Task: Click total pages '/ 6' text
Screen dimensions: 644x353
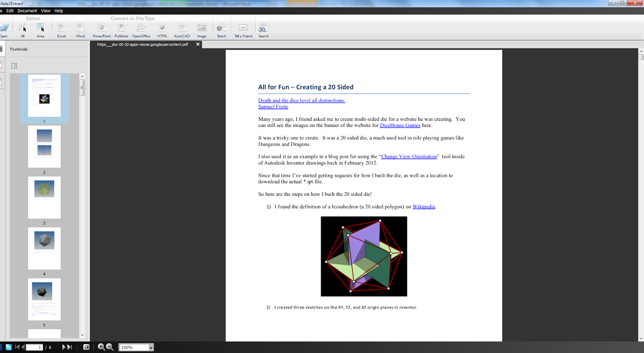Action: tap(48, 347)
